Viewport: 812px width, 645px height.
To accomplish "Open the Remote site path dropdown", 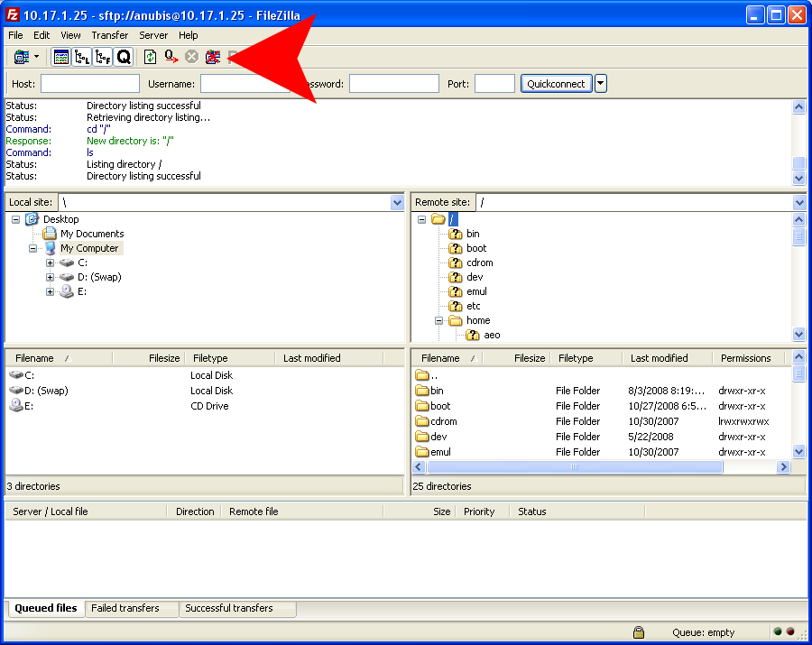I will point(799,202).
